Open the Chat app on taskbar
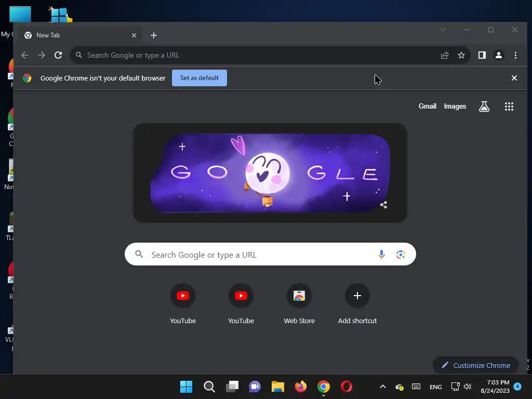Viewport: 532px width, 399px height. tap(255, 387)
